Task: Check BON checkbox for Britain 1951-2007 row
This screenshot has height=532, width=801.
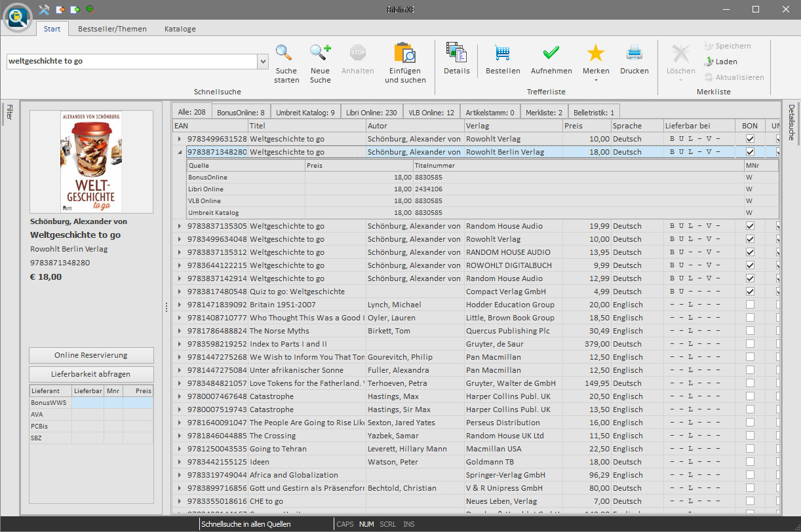Action: coord(750,305)
